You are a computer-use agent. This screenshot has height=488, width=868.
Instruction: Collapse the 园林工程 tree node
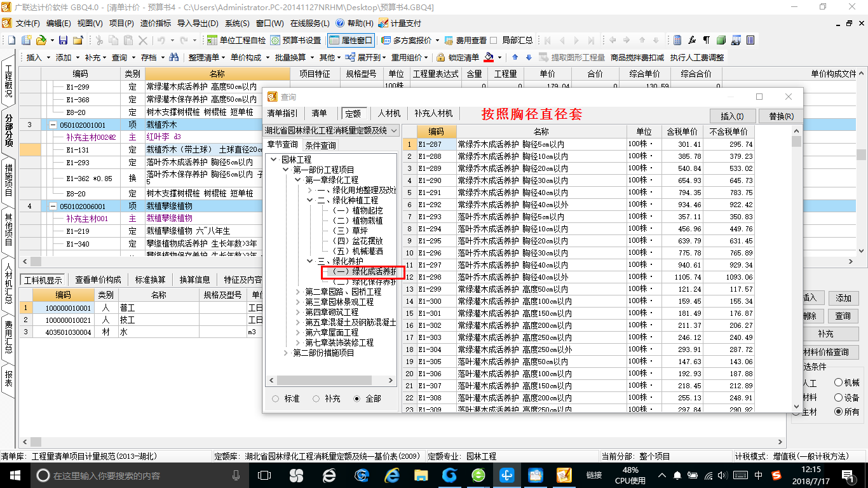pos(274,159)
